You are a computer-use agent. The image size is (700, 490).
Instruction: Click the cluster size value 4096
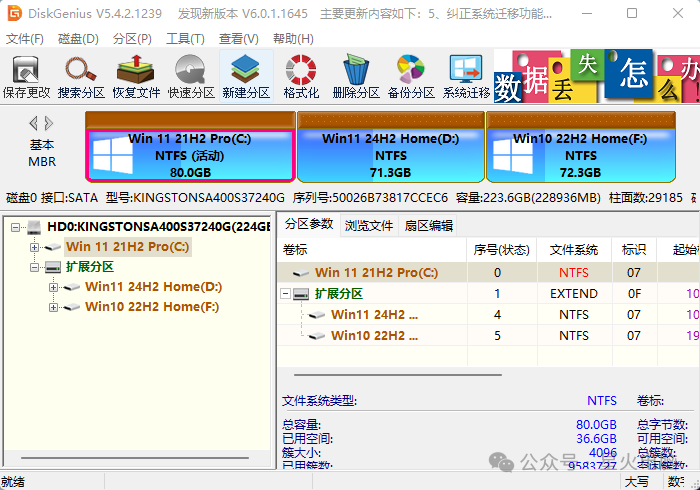[x=603, y=453]
